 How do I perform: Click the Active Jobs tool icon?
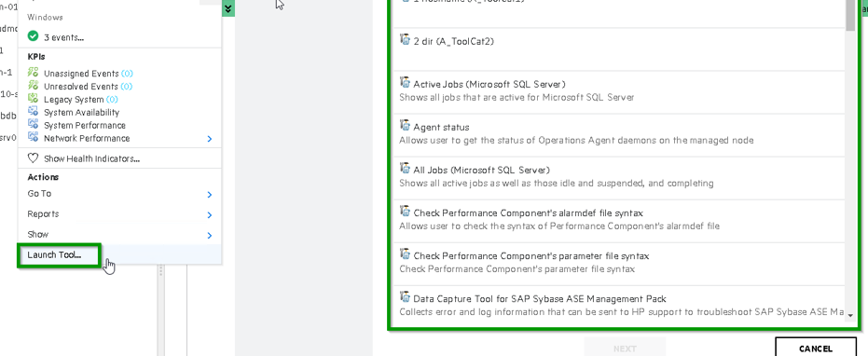coord(405,83)
